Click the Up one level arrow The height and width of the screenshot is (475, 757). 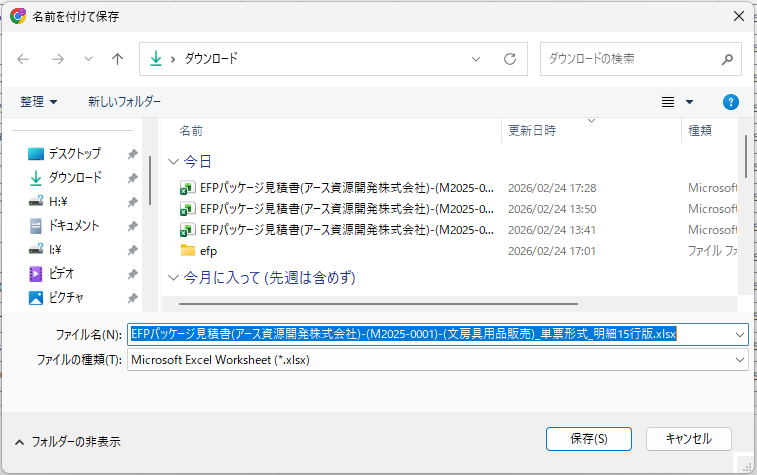117,59
